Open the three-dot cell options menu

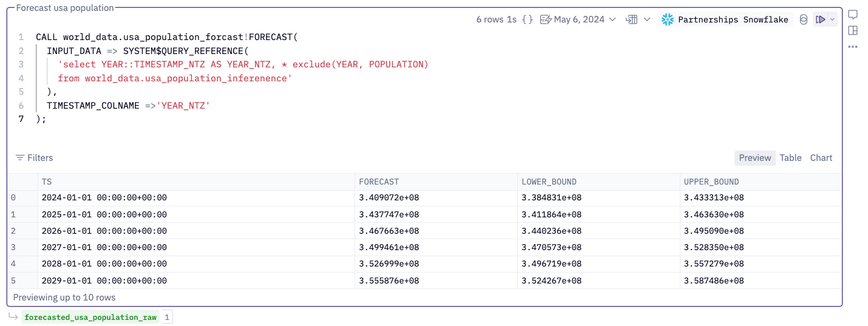click(853, 47)
